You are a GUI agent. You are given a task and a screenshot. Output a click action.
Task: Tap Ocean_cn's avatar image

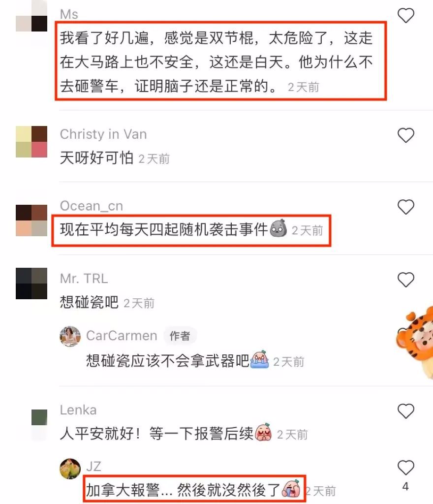31,220
